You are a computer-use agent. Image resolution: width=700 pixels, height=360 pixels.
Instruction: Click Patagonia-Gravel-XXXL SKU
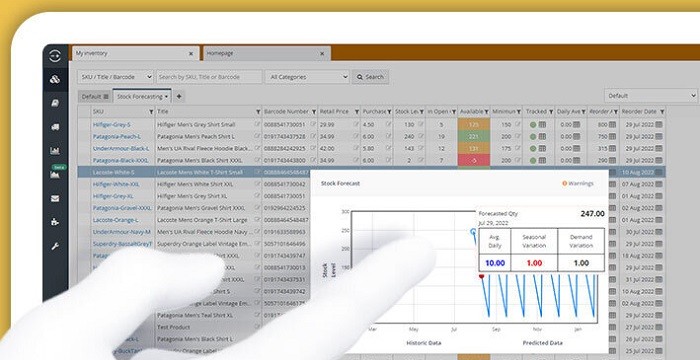pos(122,208)
